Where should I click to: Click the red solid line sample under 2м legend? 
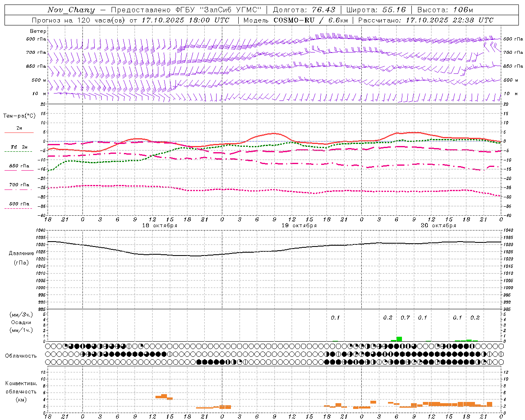point(19,132)
